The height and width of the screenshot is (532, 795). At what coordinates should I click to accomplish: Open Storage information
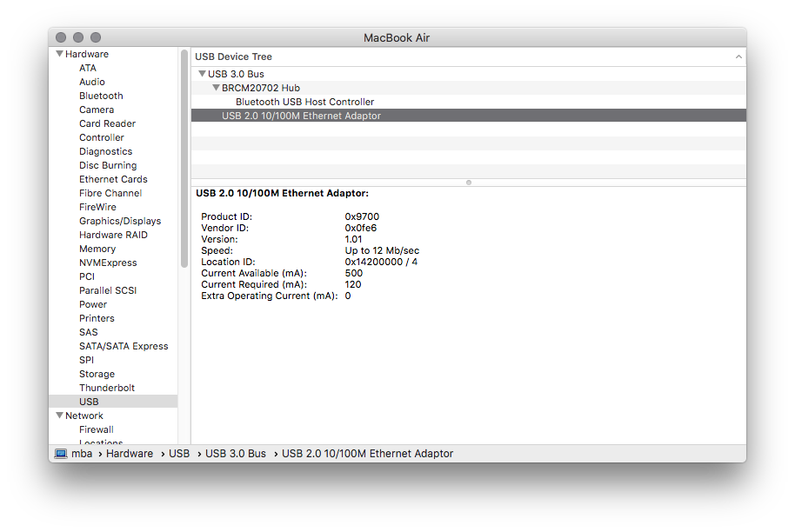[x=97, y=375]
